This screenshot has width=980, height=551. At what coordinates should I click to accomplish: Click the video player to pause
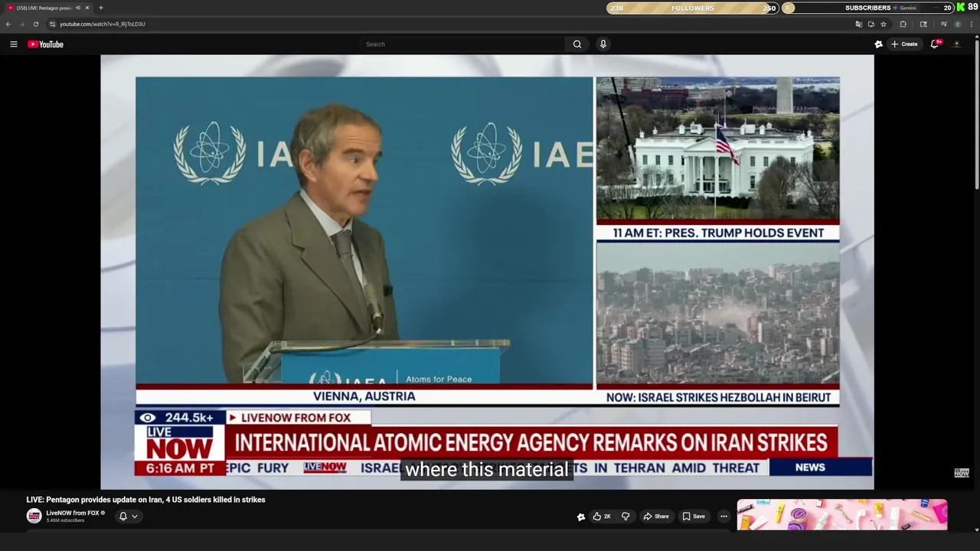pyautogui.click(x=487, y=272)
